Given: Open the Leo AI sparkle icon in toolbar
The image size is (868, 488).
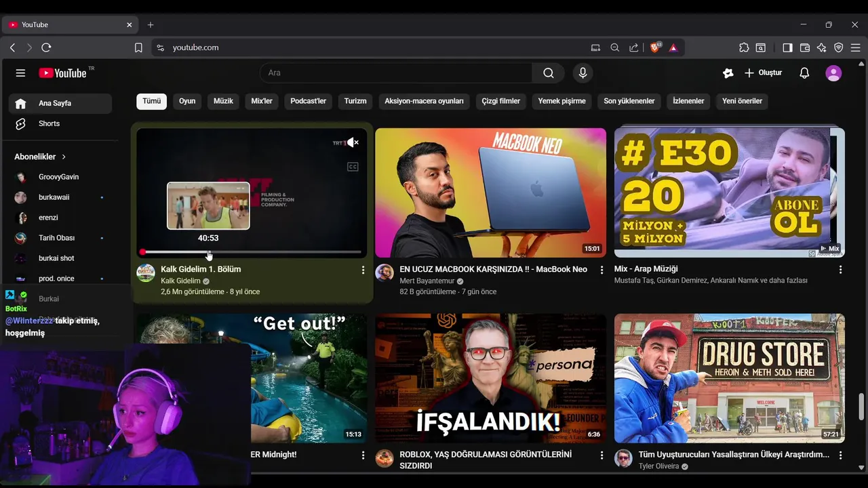Looking at the screenshot, I should (x=822, y=47).
